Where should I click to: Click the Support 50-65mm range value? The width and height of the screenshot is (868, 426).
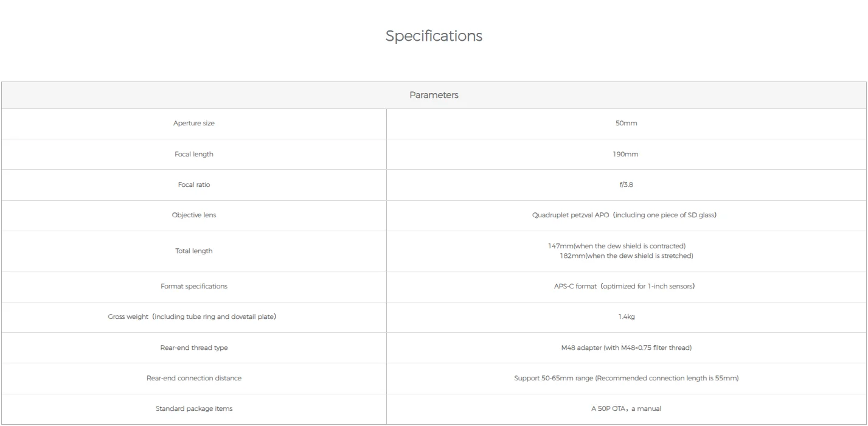[x=626, y=379]
